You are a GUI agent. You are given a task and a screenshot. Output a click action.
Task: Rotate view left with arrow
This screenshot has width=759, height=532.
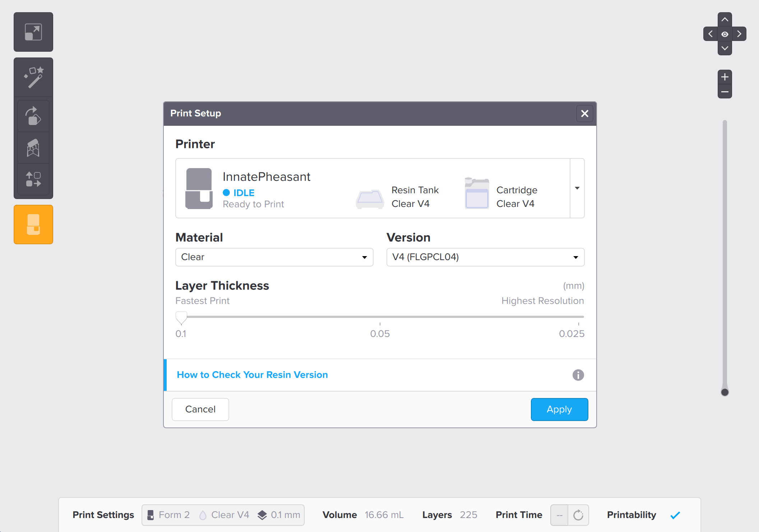[x=711, y=34]
